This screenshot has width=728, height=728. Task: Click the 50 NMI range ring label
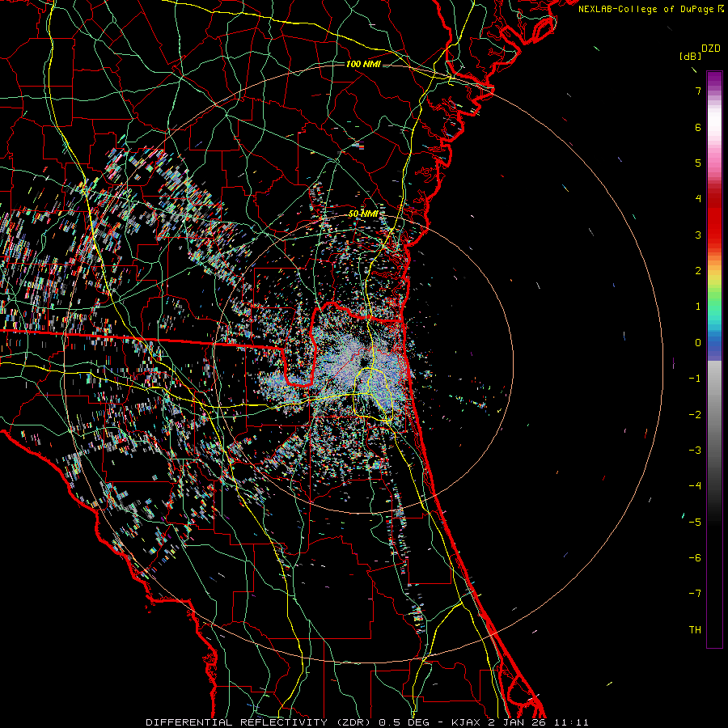point(363,214)
